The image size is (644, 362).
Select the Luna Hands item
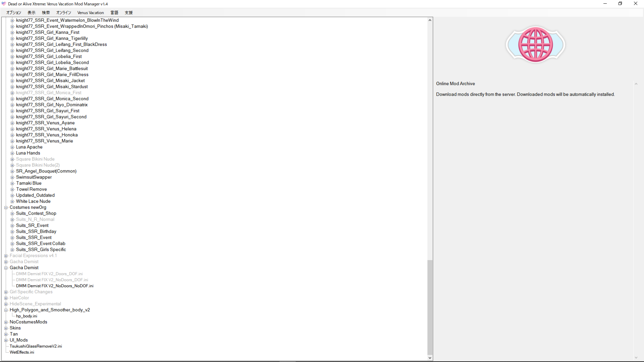[28, 153]
